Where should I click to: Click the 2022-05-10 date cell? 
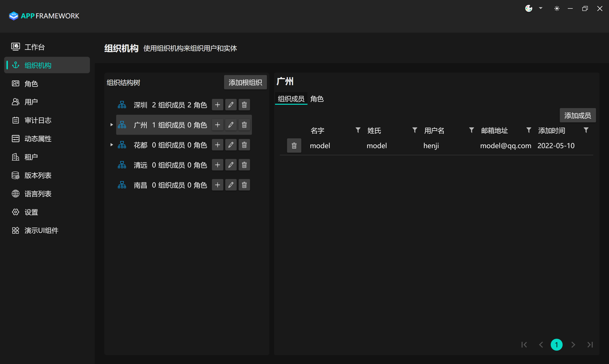click(x=556, y=146)
